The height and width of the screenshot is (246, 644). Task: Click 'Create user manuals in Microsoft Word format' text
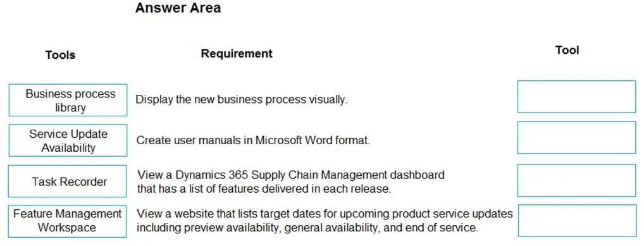253,140
